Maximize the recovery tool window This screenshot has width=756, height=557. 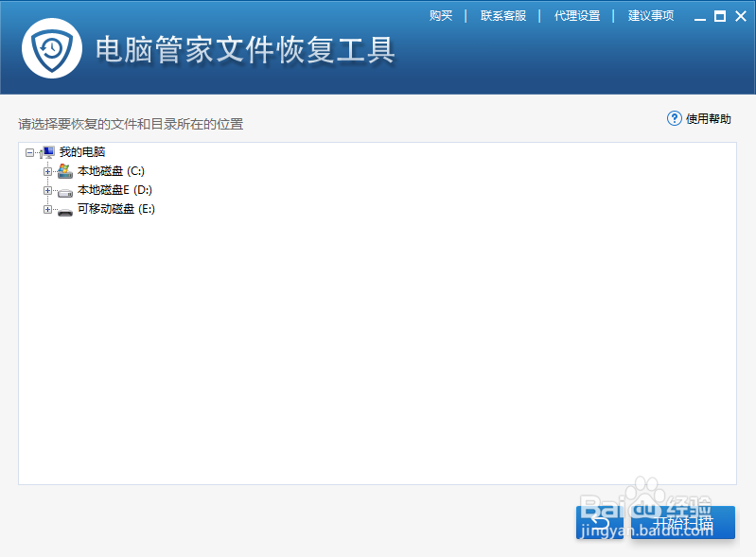point(720,16)
